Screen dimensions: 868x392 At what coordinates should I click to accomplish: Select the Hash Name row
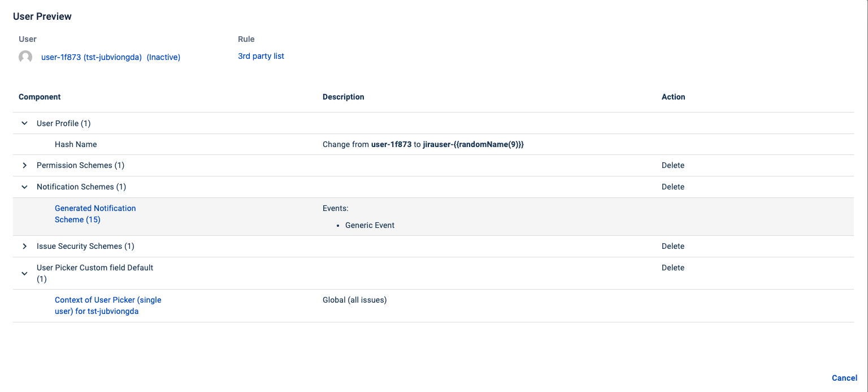point(76,144)
